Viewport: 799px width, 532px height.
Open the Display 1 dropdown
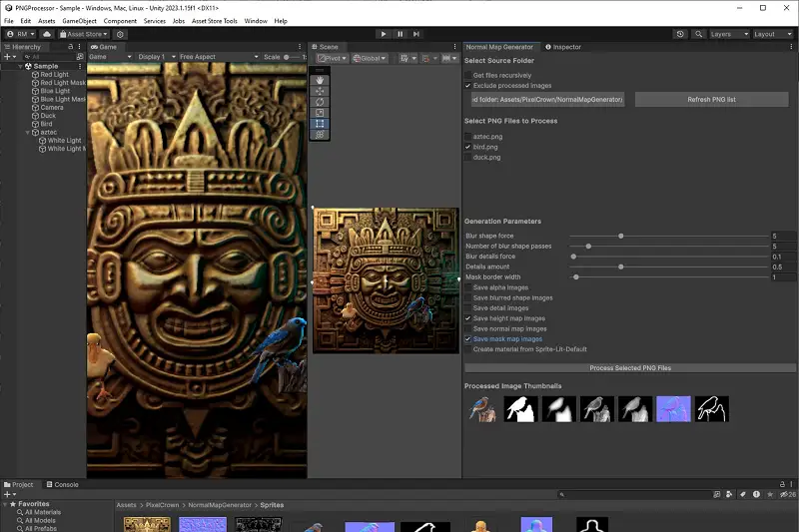[x=157, y=57]
